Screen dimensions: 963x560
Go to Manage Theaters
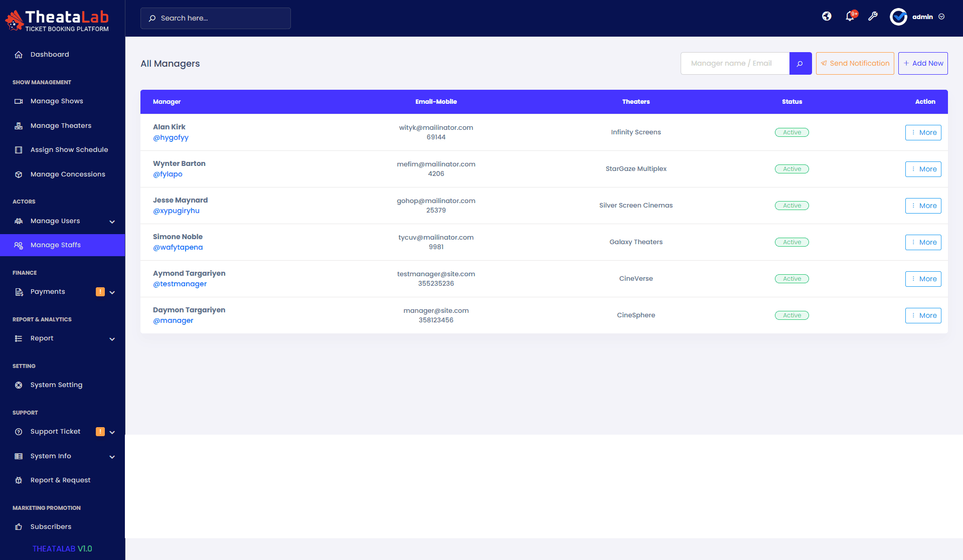(x=61, y=126)
